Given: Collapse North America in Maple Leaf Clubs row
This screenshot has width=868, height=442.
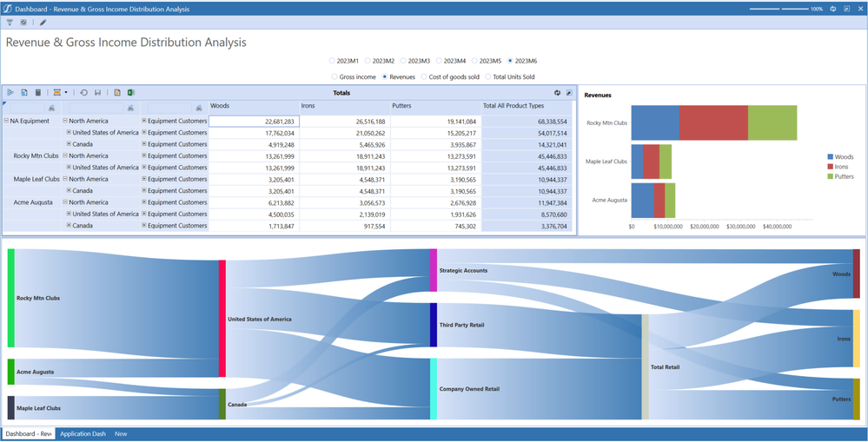Looking at the screenshot, I should (65, 179).
